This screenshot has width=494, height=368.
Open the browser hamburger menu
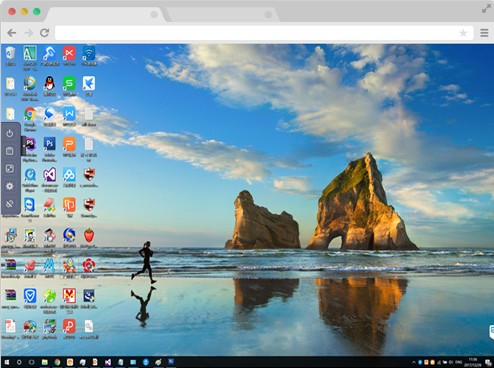pyautogui.click(x=484, y=33)
